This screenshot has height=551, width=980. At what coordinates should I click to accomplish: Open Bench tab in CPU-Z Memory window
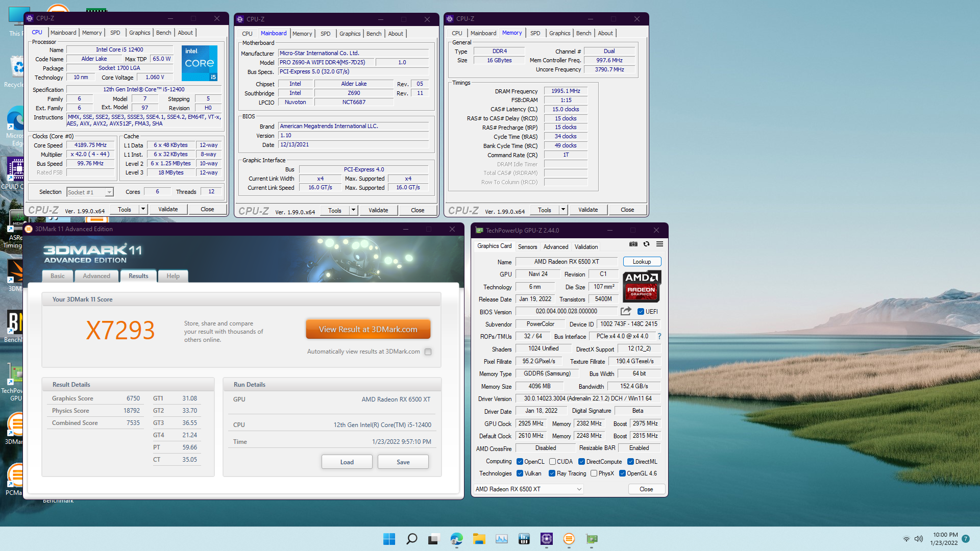(584, 33)
